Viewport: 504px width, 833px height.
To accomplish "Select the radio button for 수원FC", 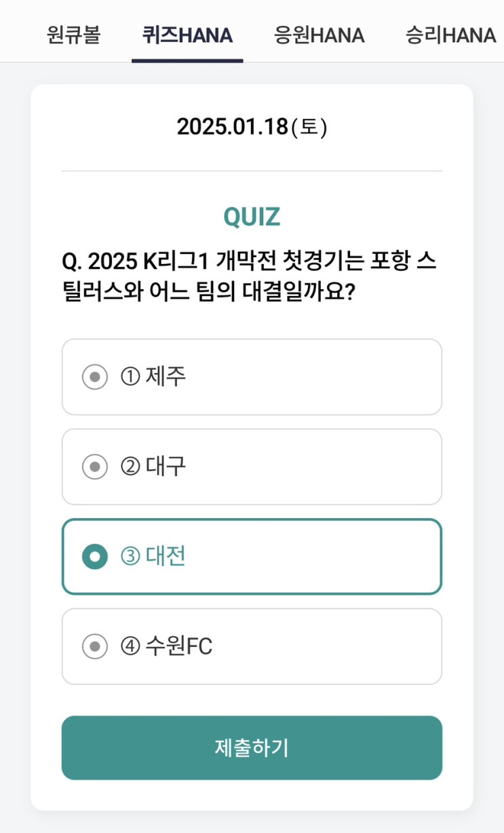I will (95, 646).
